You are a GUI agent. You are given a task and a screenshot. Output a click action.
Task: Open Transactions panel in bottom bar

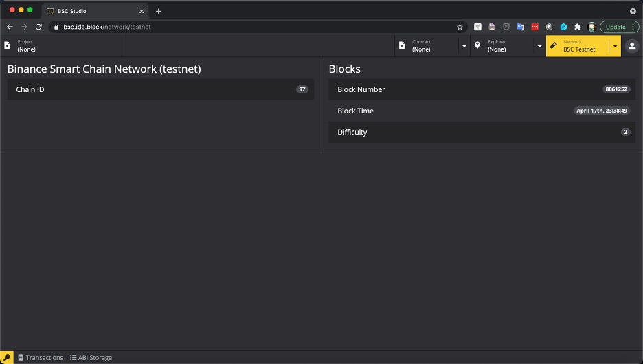(x=40, y=357)
